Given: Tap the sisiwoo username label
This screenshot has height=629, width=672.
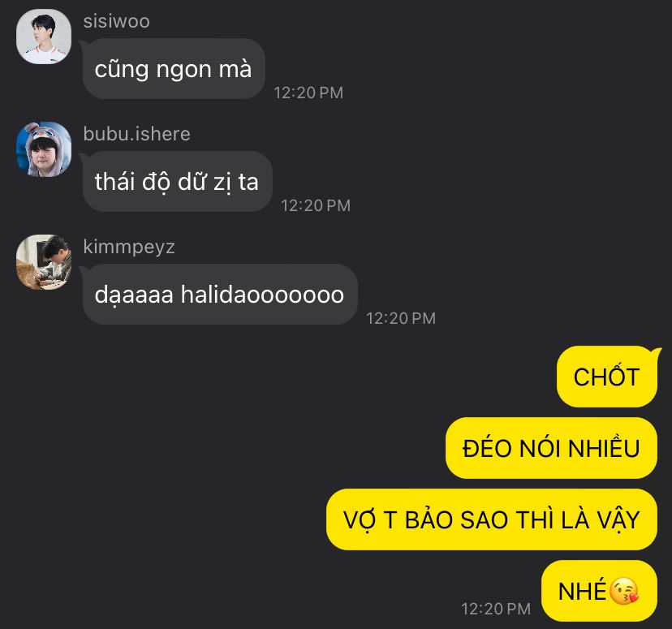Looking at the screenshot, I should [117, 21].
